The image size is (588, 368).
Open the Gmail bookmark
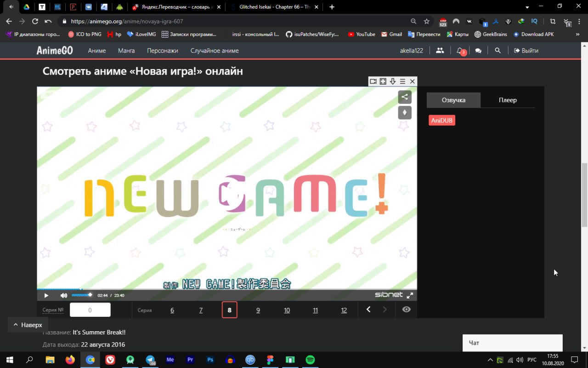pos(391,34)
